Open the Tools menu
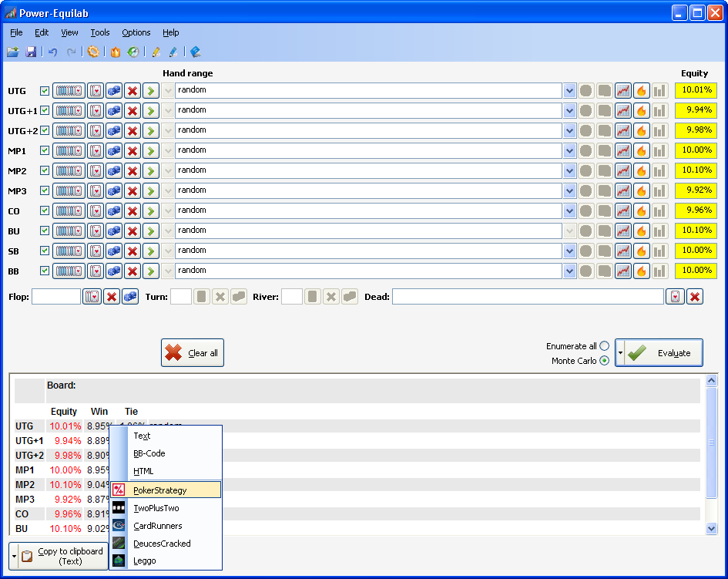 [x=100, y=32]
